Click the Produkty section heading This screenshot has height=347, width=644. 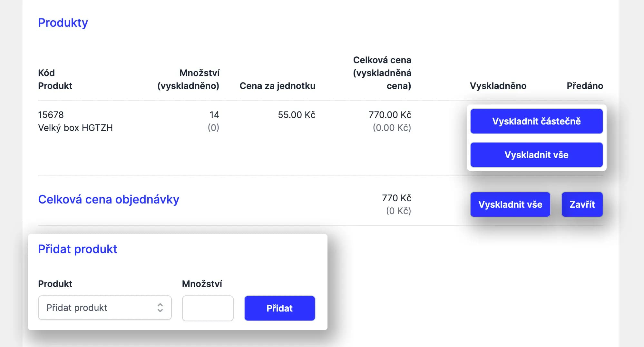[63, 23]
